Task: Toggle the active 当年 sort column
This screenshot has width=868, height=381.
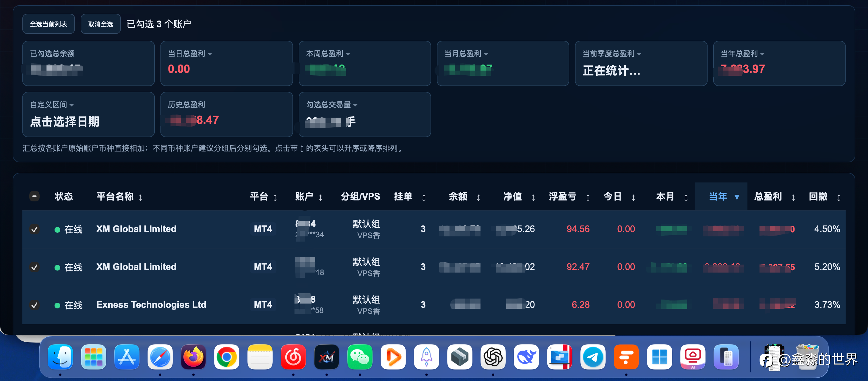Action: pos(721,197)
